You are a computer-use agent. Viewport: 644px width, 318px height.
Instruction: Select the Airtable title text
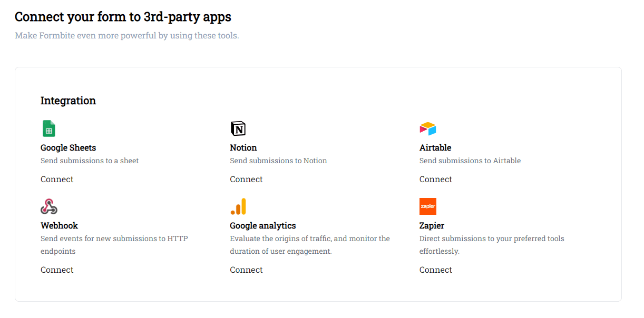click(435, 148)
